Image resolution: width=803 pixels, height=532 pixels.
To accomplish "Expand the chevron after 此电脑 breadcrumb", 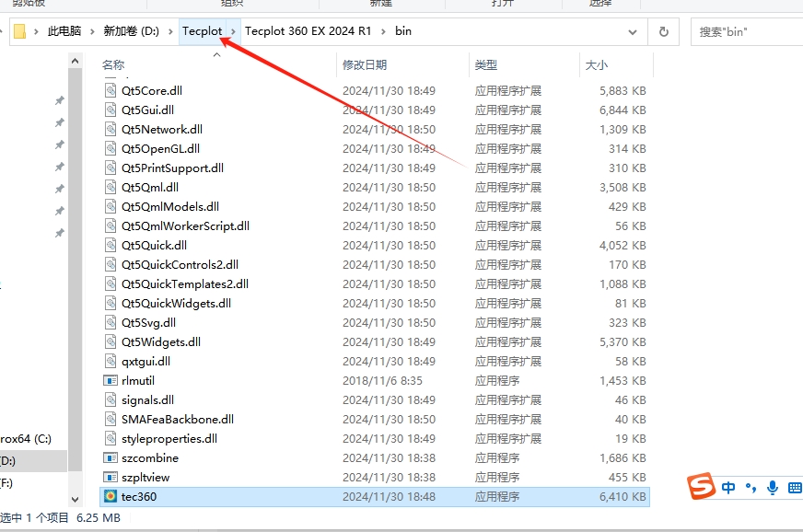I will tap(92, 31).
